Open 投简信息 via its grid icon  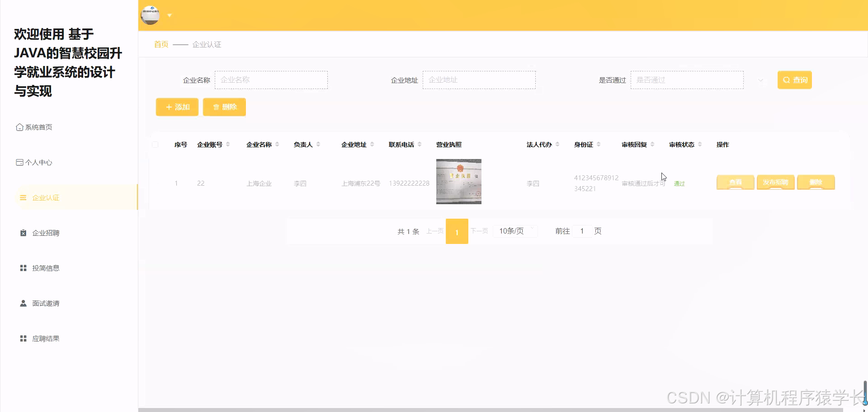(x=23, y=267)
